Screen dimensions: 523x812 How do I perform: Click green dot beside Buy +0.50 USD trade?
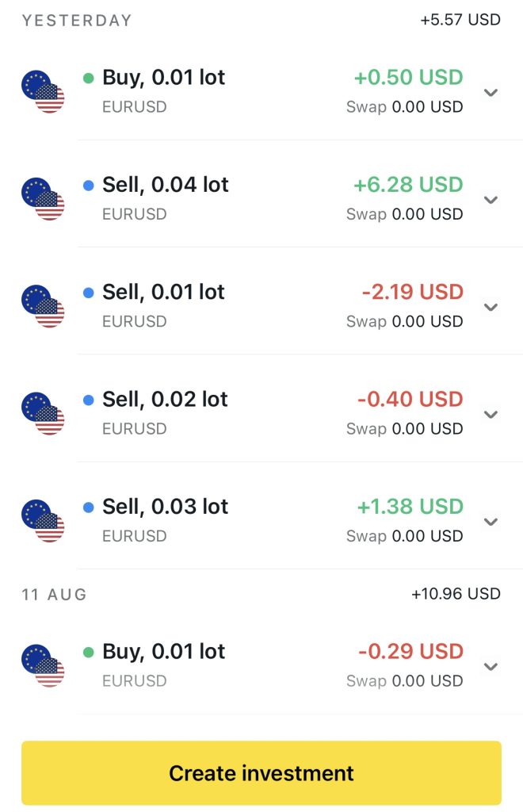[89, 78]
